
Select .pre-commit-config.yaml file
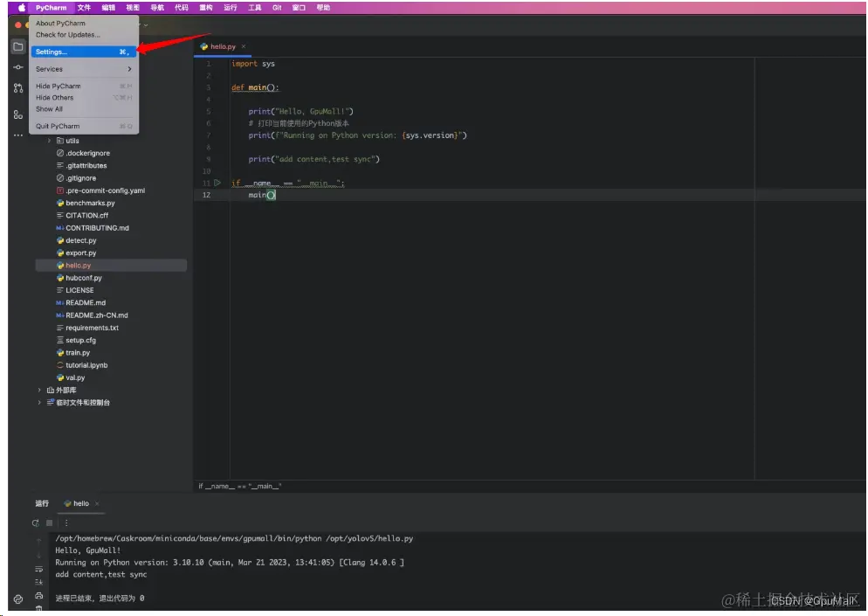click(x=100, y=190)
